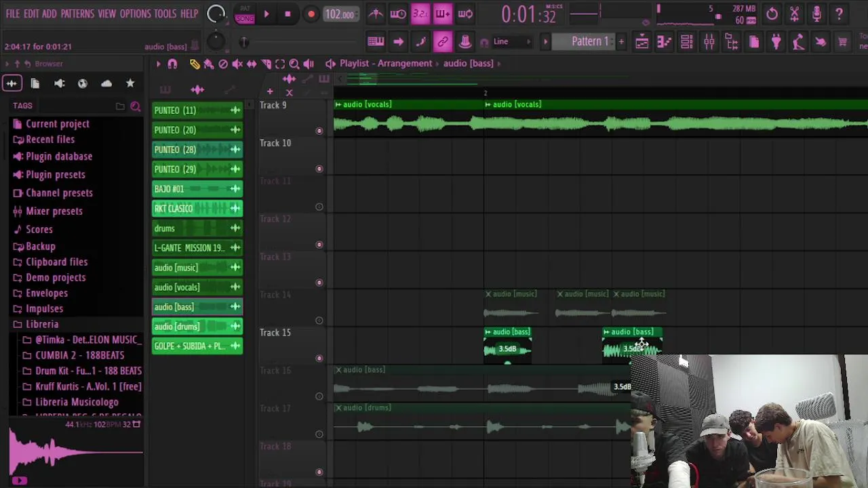The width and height of the screenshot is (868, 488).
Task: Open the FILE menu
Action: [12, 14]
